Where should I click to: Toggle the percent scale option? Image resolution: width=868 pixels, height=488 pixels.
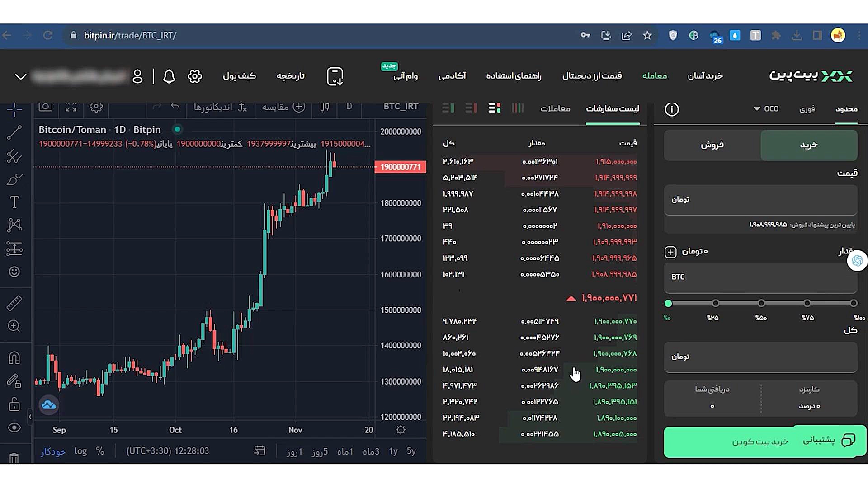click(x=100, y=451)
